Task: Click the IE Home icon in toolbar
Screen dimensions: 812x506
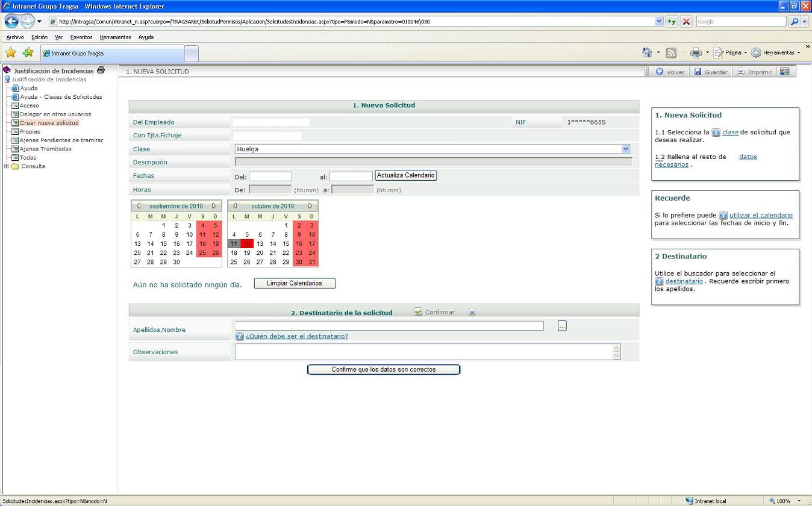Action: 647,53
